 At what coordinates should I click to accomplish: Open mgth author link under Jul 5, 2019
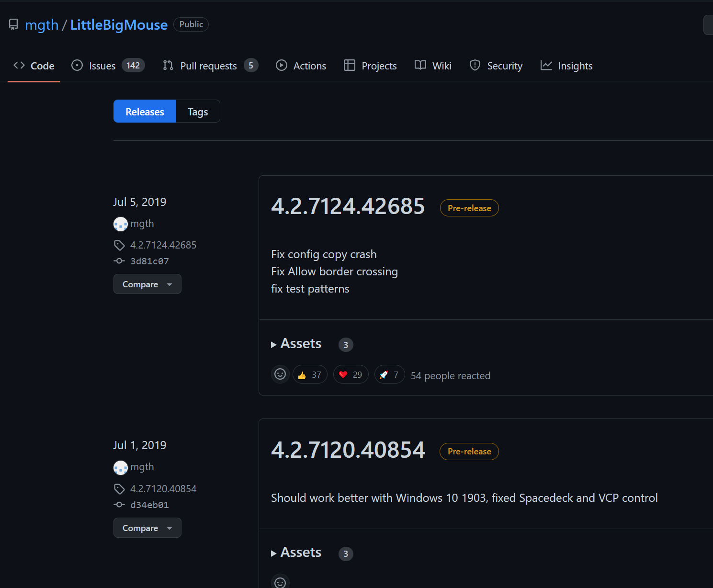142,224
